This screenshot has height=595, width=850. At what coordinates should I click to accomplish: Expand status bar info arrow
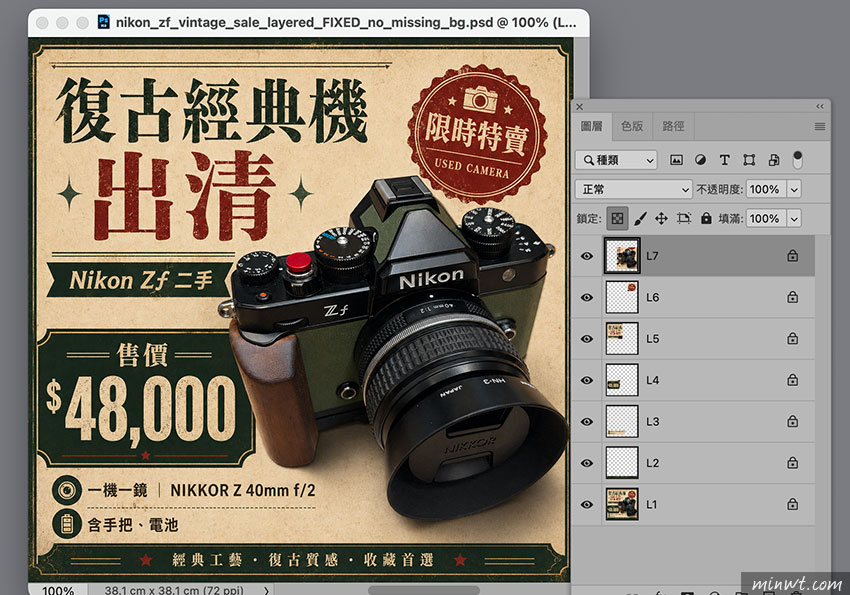(x=266, y=590)
